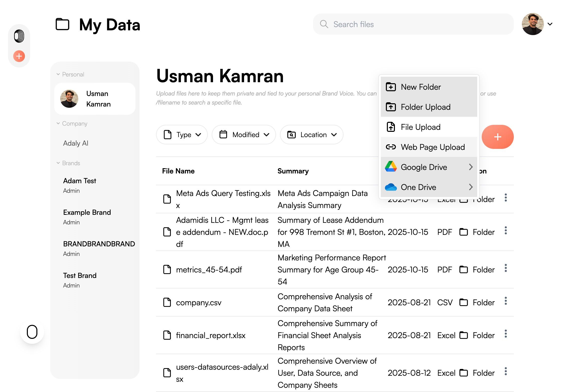Click the large orange plus add button
This screenshot has height=392, width=564.
pos(497,137)
